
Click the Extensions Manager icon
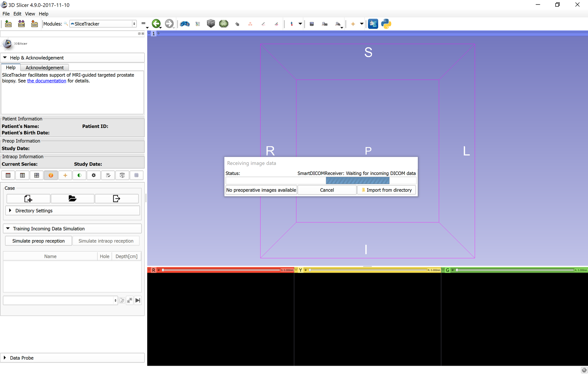(x=373, y=24)
